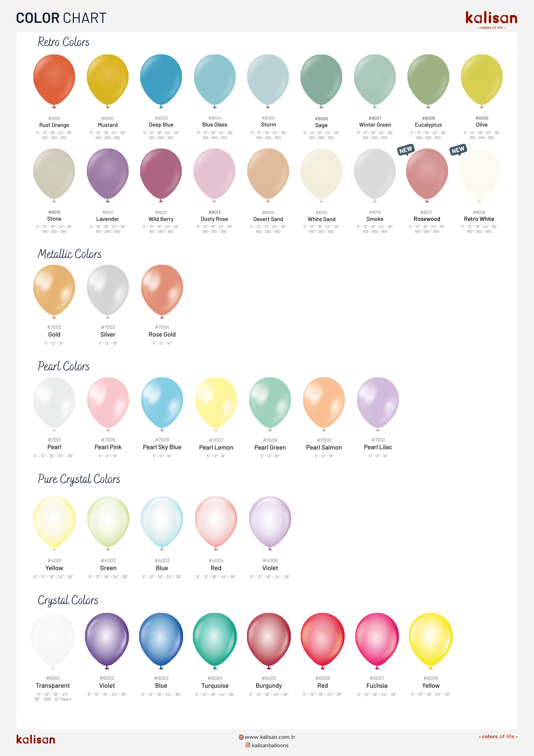Click the Metallic Colors section heading

pyautogui.click(x=69, y=254)
